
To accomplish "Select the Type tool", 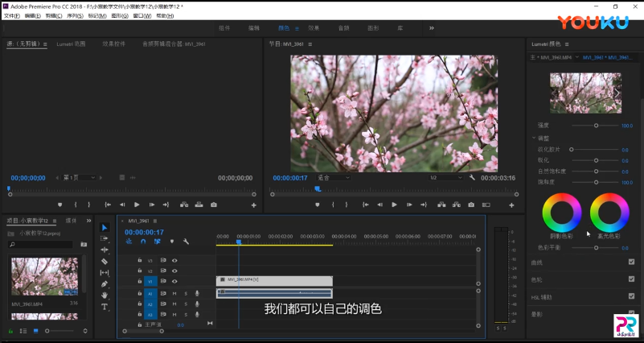I will click(x=105, y=307).
